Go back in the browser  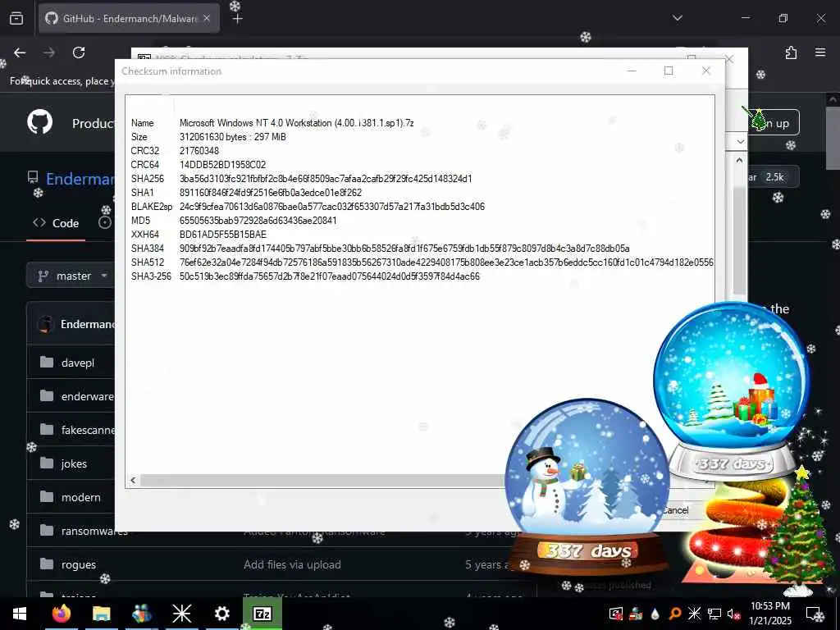coord(20,52)
